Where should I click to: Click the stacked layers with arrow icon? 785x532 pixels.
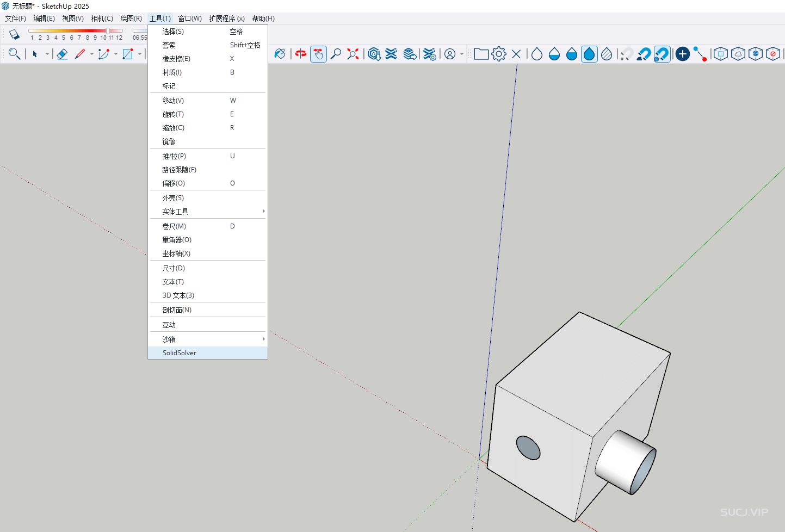(410, 54)
